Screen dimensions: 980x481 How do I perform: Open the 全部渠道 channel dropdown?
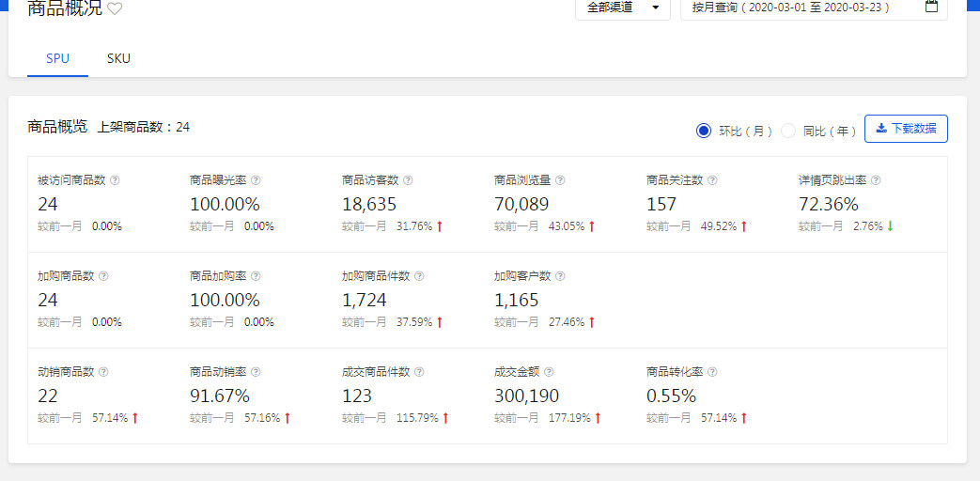click(622, 8)
